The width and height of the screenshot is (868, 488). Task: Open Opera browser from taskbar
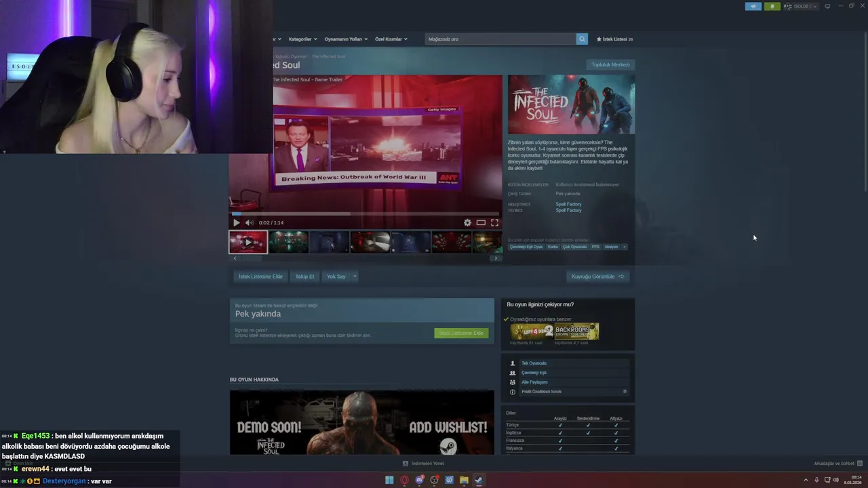pos(404,480)
